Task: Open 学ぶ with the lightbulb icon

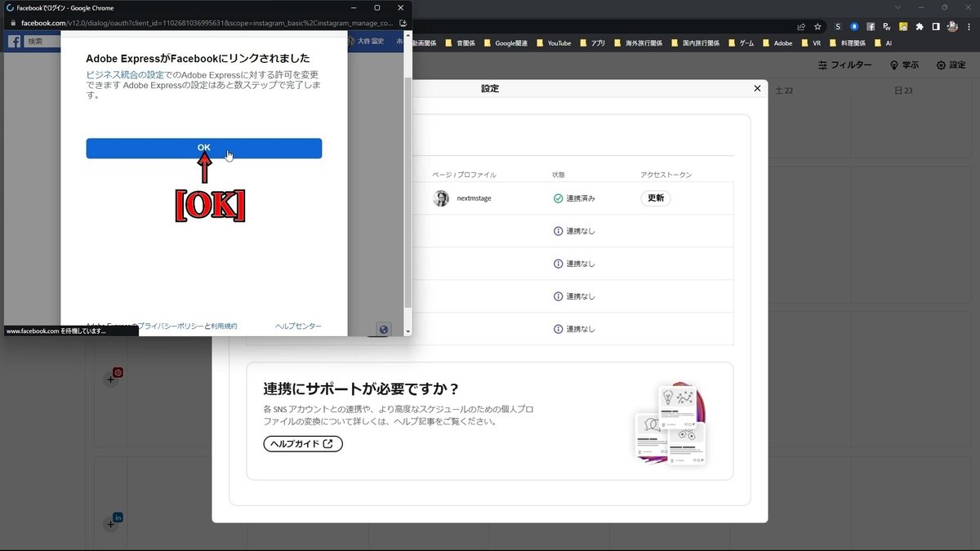Action: [x=904, y=65]
